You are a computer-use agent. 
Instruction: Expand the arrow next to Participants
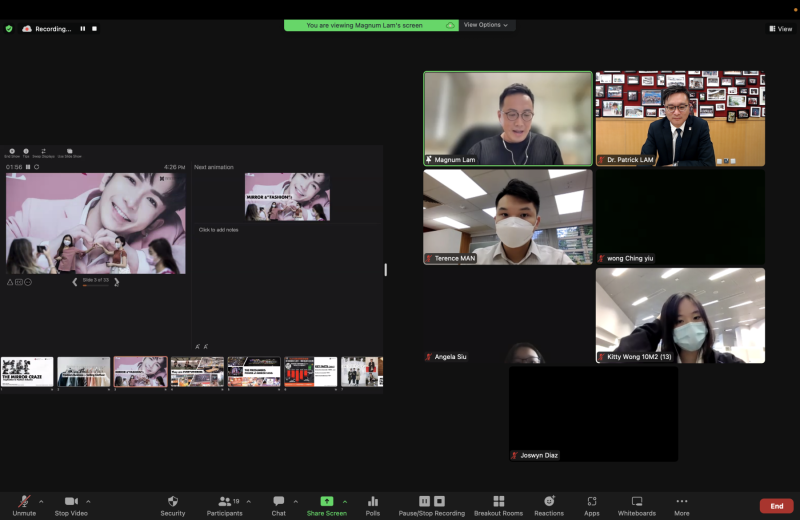click(x=248, y=502)
